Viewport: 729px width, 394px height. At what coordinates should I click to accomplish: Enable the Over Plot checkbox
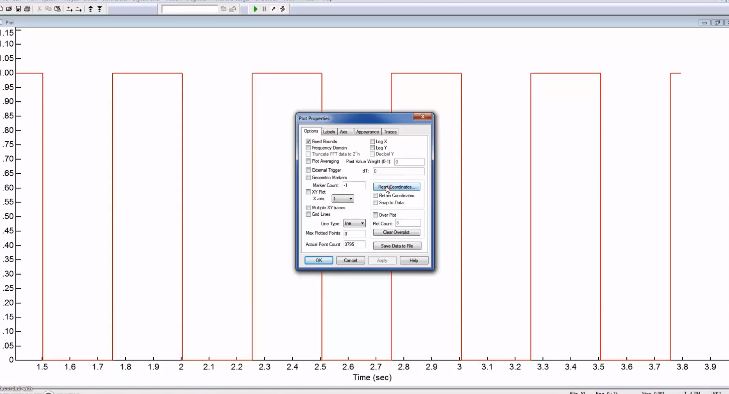click(x=376, y=215)
